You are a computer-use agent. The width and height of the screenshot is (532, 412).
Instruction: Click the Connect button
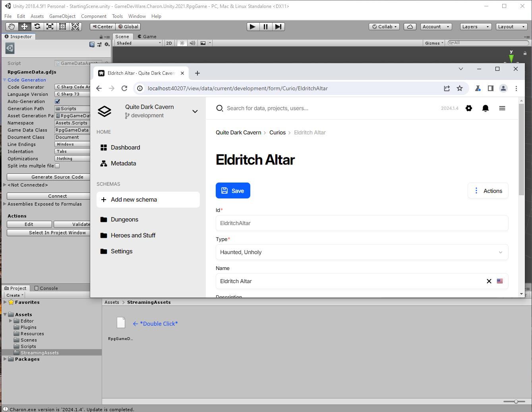tap(48, 196)
